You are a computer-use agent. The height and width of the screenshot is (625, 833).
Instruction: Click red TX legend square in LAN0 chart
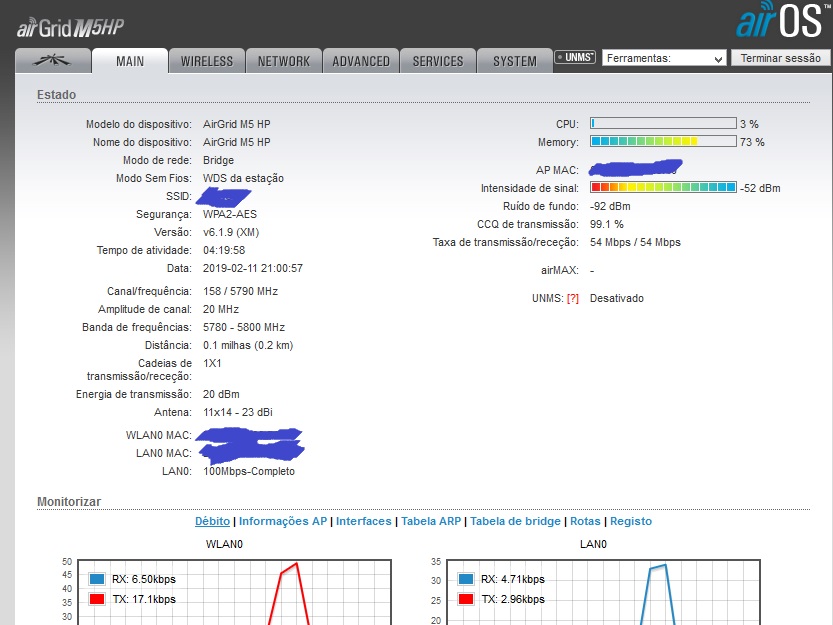[x=466, y=599]
